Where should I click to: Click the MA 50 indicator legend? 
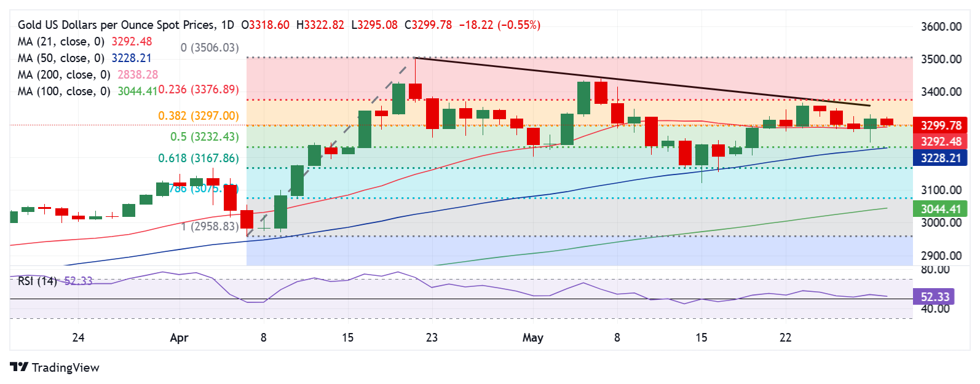pos(85,58)
